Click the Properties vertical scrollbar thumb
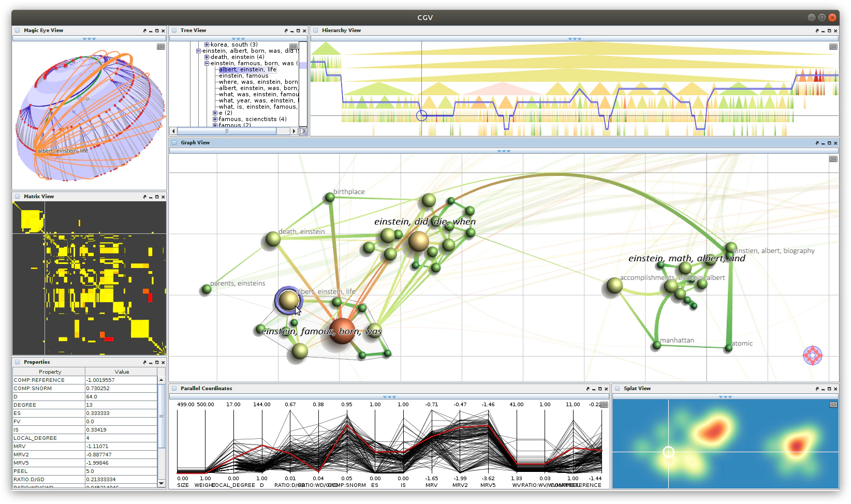 [161, 416]
